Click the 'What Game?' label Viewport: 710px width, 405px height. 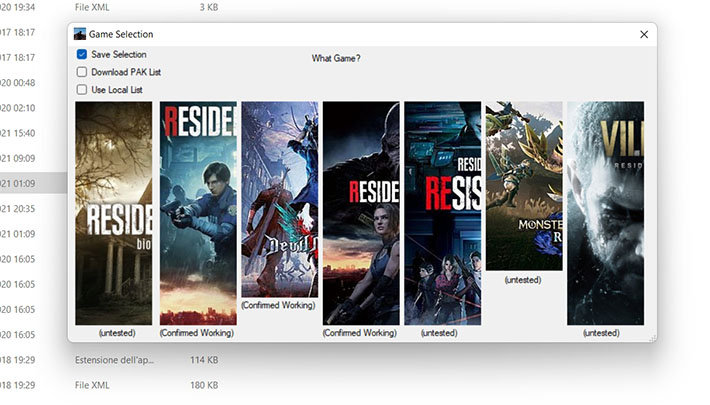click(x=336, y=58)
